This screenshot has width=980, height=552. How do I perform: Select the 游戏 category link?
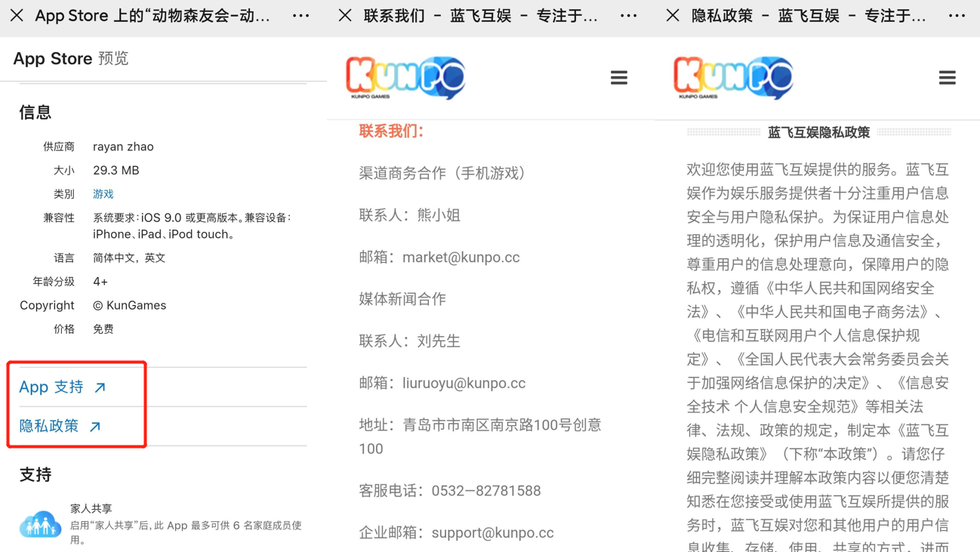point(103,194)
